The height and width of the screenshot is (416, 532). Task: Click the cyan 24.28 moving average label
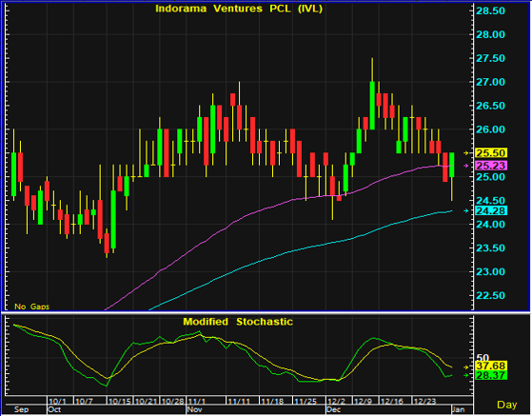[491, 210]
